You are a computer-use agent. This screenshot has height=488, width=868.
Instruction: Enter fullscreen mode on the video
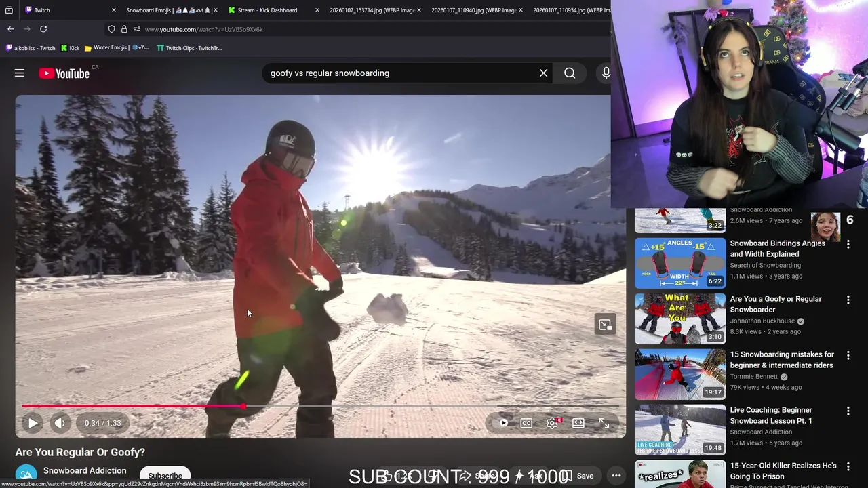(604, 423)
